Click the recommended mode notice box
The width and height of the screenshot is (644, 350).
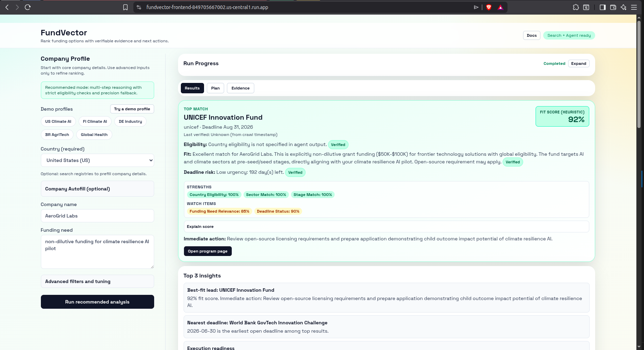[97, 90]
